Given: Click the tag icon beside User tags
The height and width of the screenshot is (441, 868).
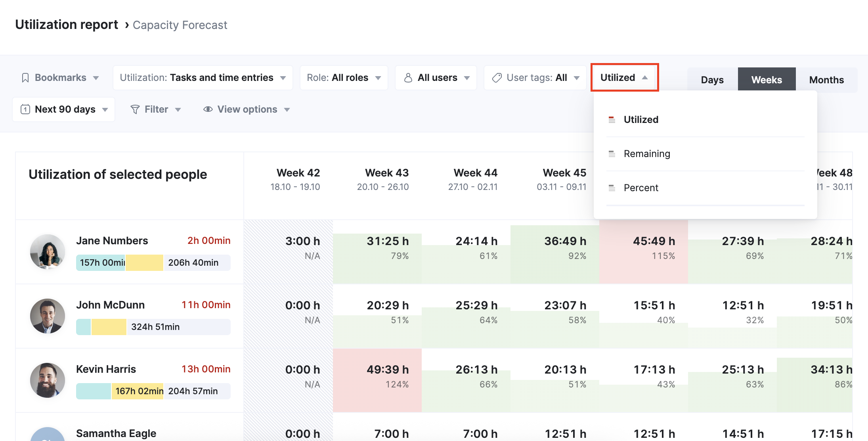Looking at the screenshot, I should [x=497, y=78].
